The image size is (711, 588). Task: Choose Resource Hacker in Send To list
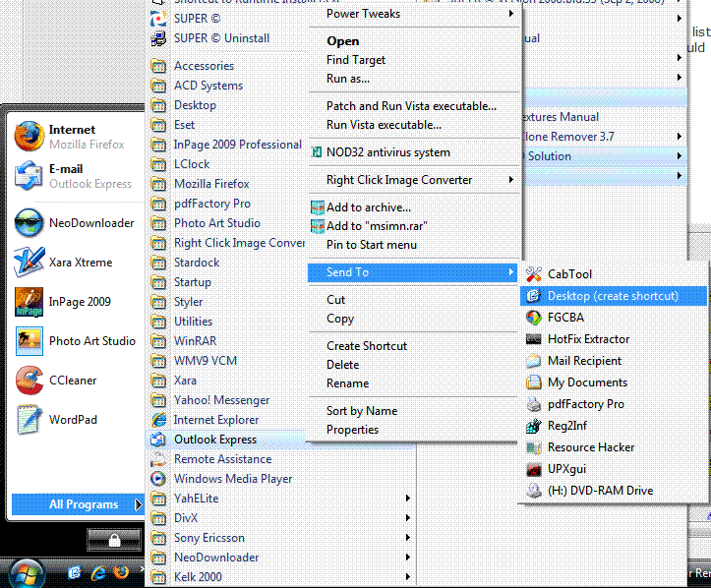pyautogui.click(x=590, y=447)
